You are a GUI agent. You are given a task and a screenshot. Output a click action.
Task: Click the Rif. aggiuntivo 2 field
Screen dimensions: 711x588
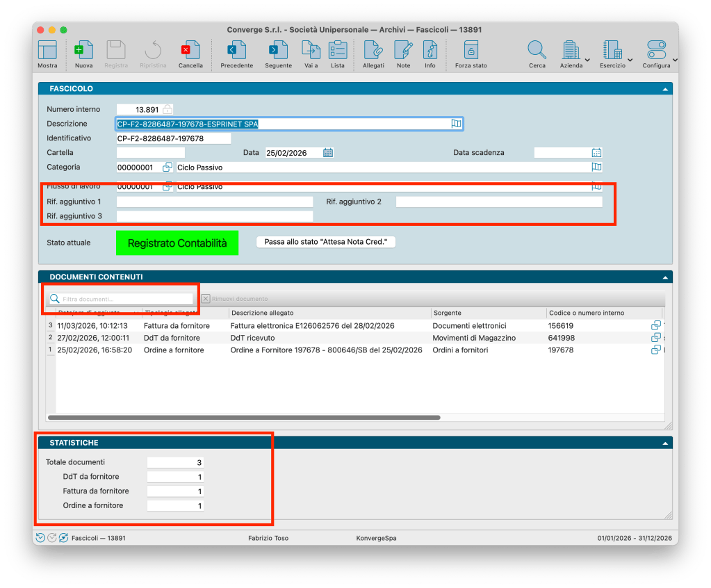(499, 202)
